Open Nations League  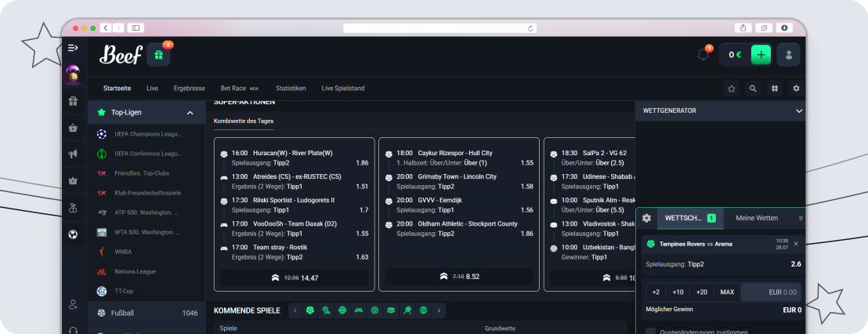click(x=147, y=271)
